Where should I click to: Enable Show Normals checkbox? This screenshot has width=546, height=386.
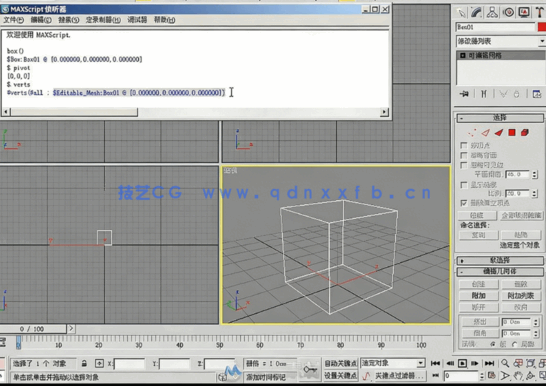pyautogui.click(x=463, y=184)
